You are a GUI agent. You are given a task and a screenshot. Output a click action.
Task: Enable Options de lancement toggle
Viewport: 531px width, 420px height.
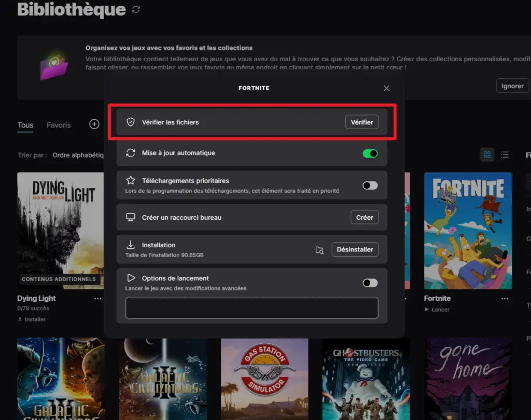pyautogui.click(x=370, y=283)
